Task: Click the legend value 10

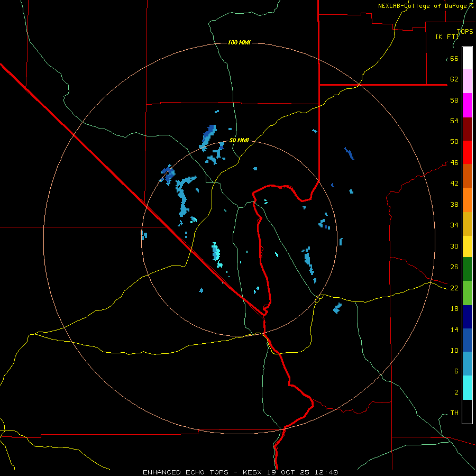Action: tap(454, 351)
